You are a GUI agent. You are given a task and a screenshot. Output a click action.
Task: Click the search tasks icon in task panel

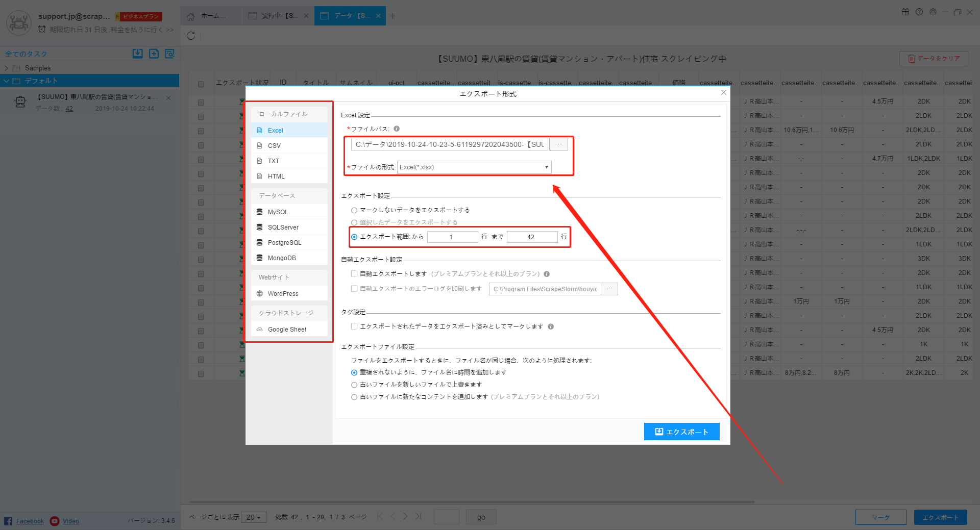pyautogui.click(x=169, y=54)
